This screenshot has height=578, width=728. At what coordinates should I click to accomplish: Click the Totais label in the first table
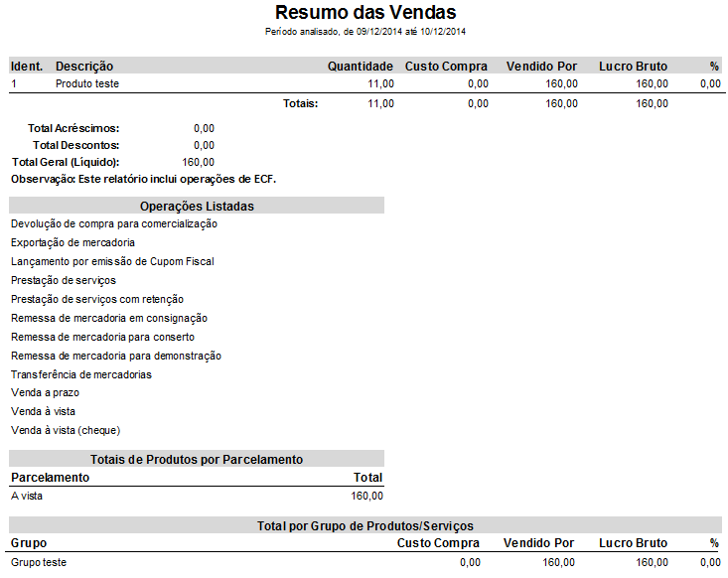(x=299, y=103)
